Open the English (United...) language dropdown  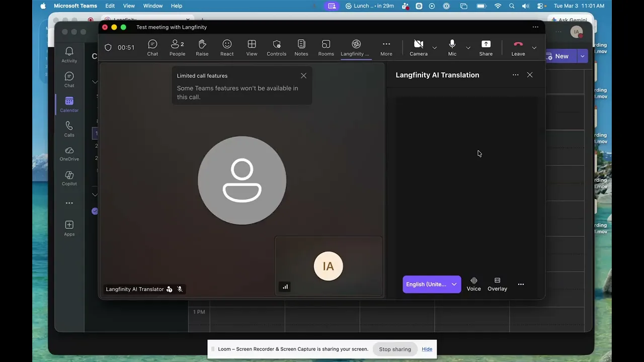pos(432,284)
